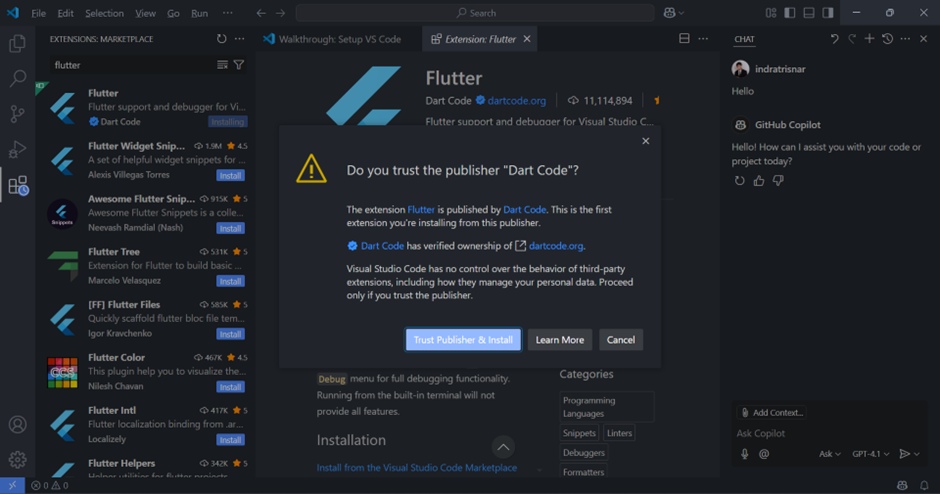
Task: Go forward using navigation arrow
Action: coord(281,13)
